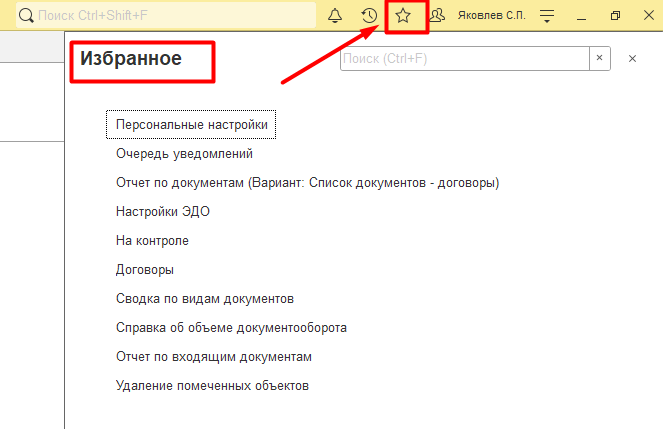
Task: Close the Избранное panel
Action: click(x=632, y=59)
